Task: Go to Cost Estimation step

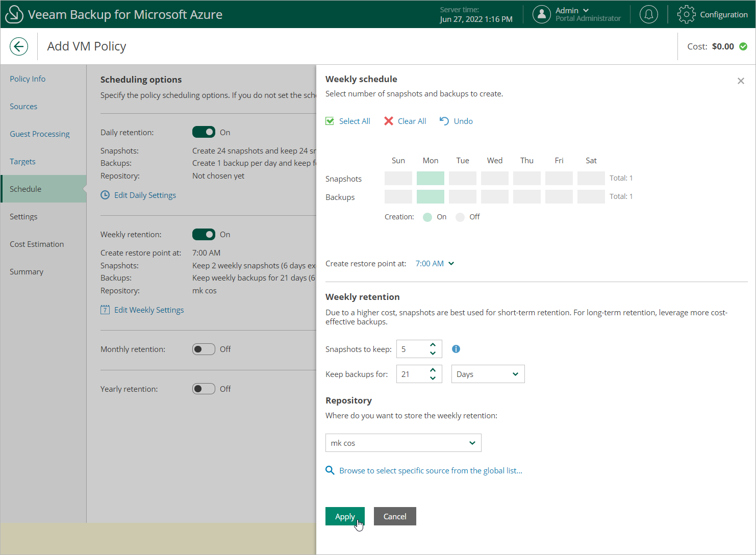Action: pos(37,244)
